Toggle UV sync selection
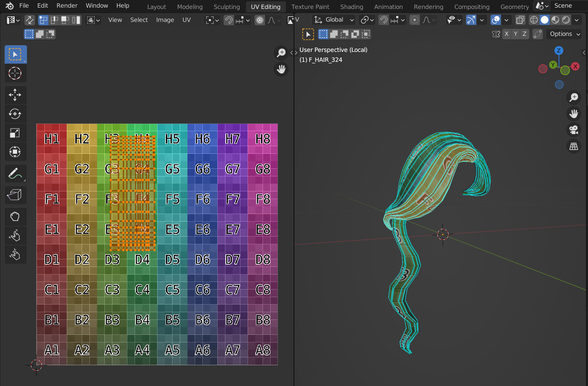The height and width of the screenshot is (386, 588). pyautogui.click(x=30, y=20)
